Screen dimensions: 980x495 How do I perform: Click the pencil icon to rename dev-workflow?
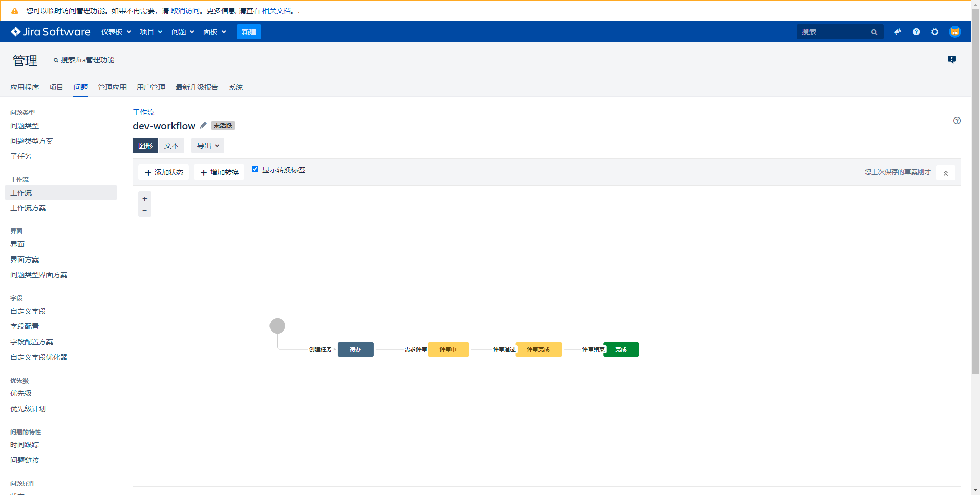(x=203, y=125)
